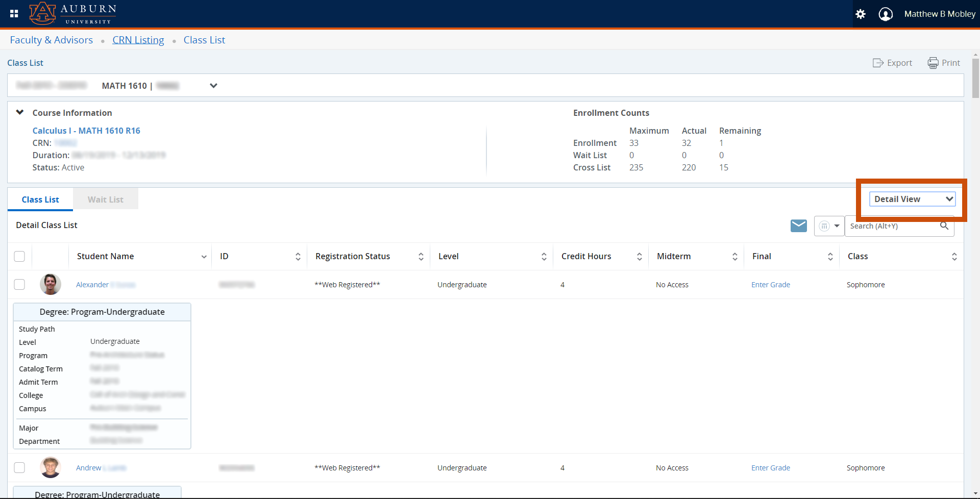Select the Class List tab
980x499 pixels.
click(x=40, y=199)
